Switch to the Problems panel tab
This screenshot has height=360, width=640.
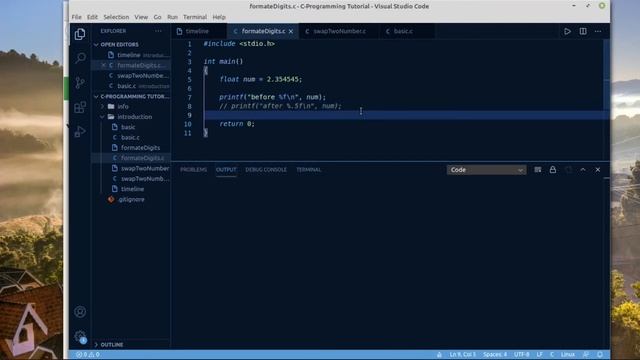[193, 170]
